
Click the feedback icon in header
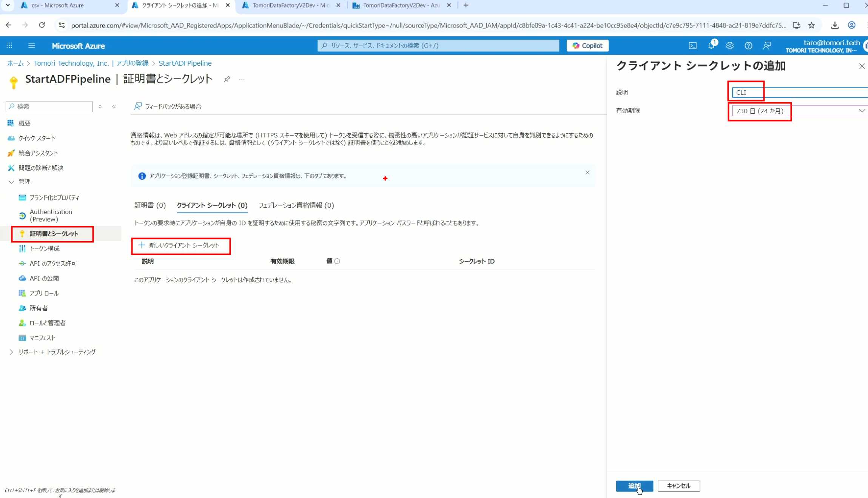(767, 46)
